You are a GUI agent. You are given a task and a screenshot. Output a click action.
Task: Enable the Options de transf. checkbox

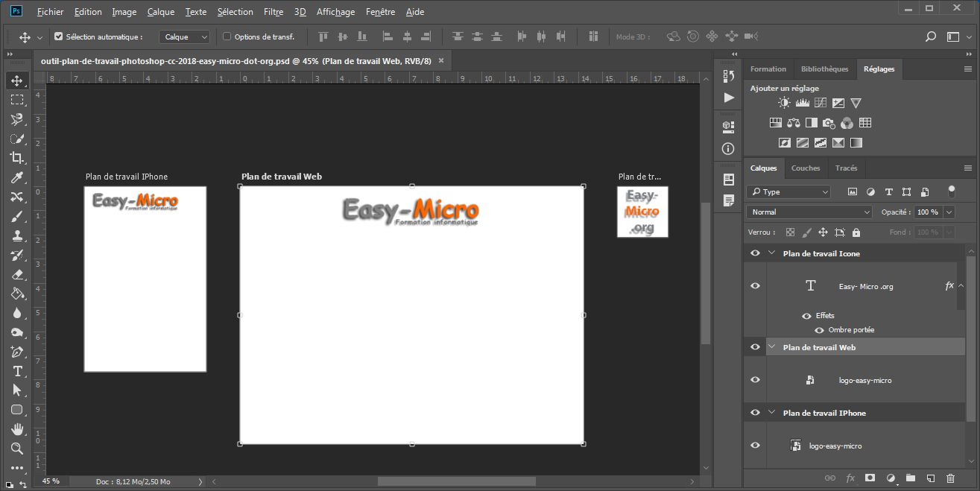227,37
